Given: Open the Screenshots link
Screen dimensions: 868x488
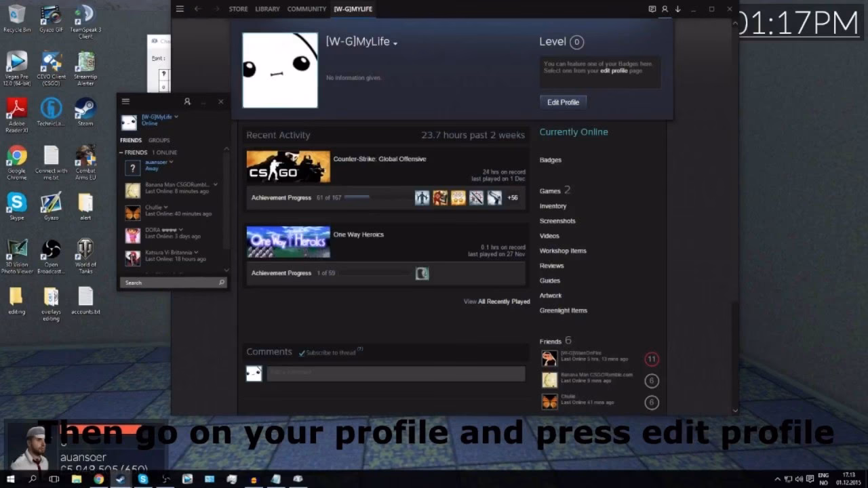Looking at the screenshot, I should coord(557,221).
